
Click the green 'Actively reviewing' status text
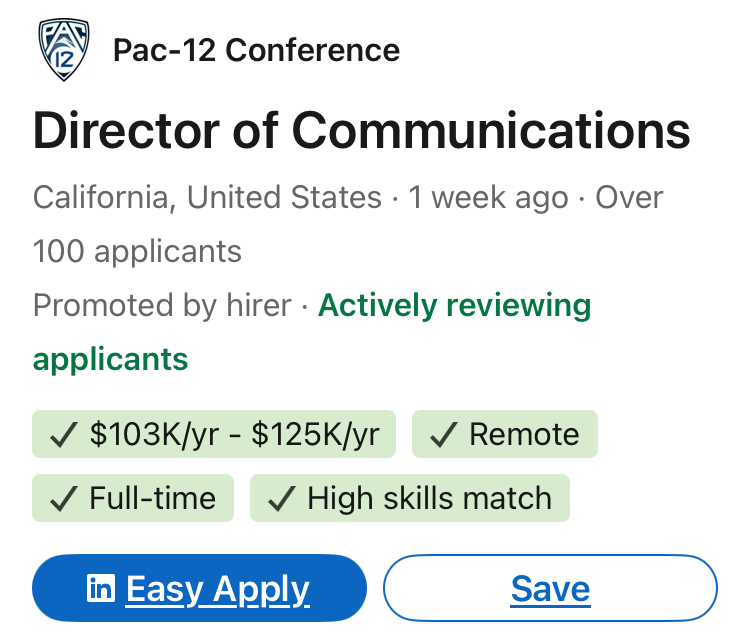point(454,305)
